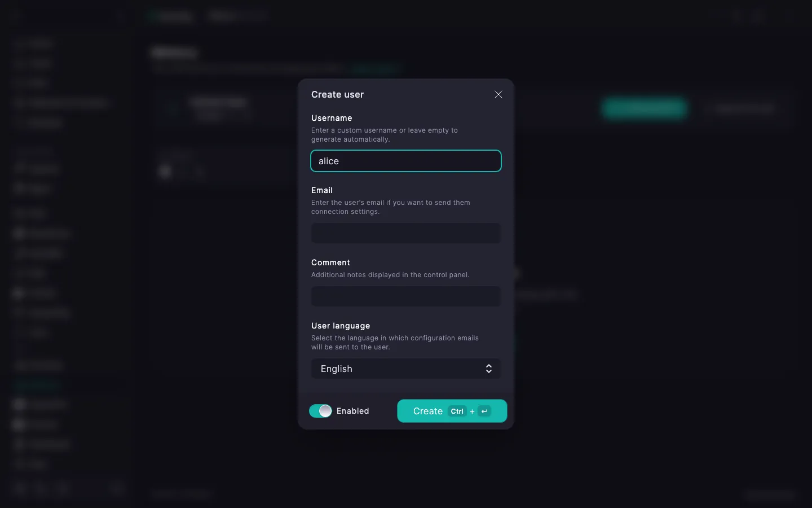Toggle the Enabled switch off
Image resolution: width=812 pixels, height=508 pixels.
click(x=320, y=411)
